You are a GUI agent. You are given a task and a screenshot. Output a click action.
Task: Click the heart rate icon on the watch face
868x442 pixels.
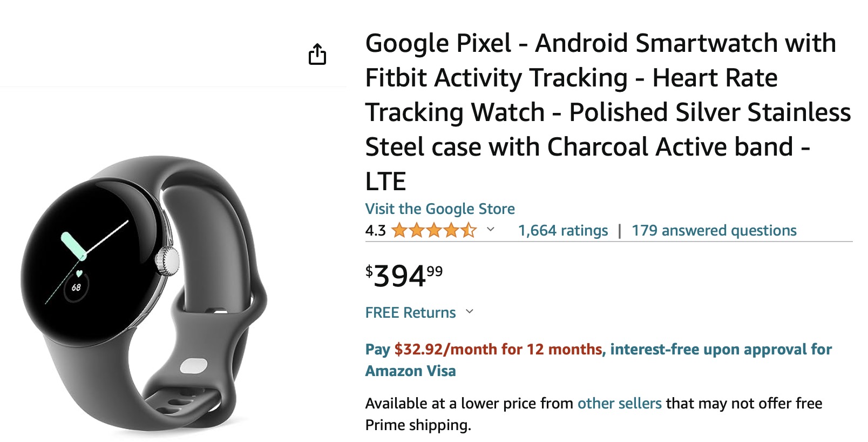pyautogui.click(x=79, y=273)
